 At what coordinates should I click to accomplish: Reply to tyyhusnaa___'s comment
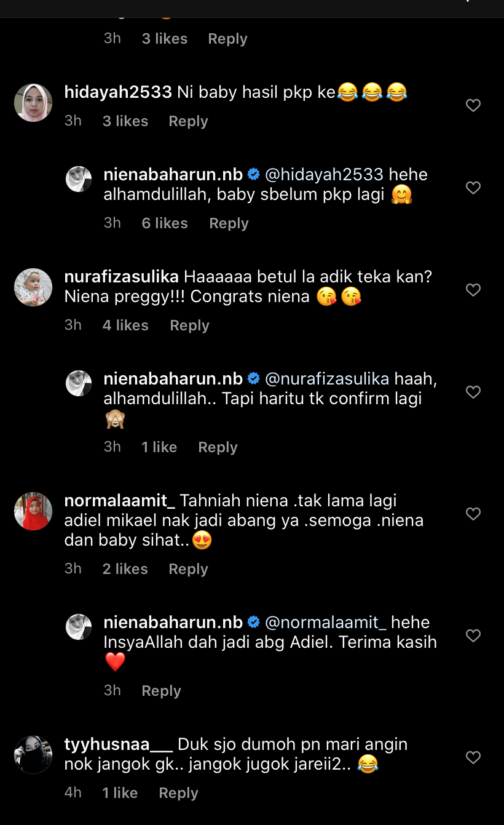tap(178, 793)
